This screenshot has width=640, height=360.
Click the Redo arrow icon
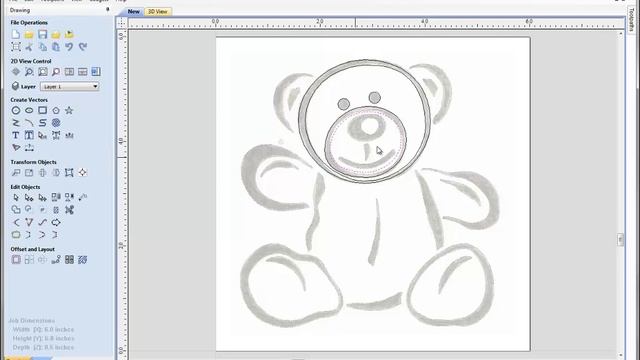click(83, 47)
